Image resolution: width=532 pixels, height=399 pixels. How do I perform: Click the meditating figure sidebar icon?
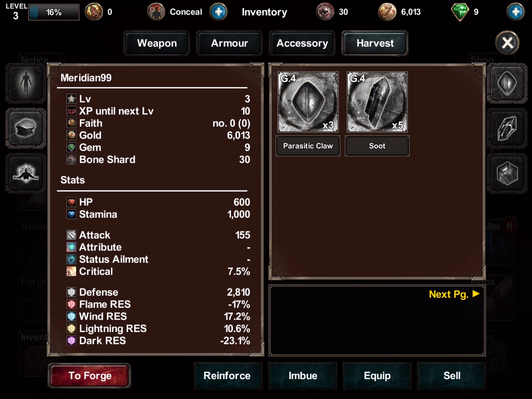pos(26,173)
